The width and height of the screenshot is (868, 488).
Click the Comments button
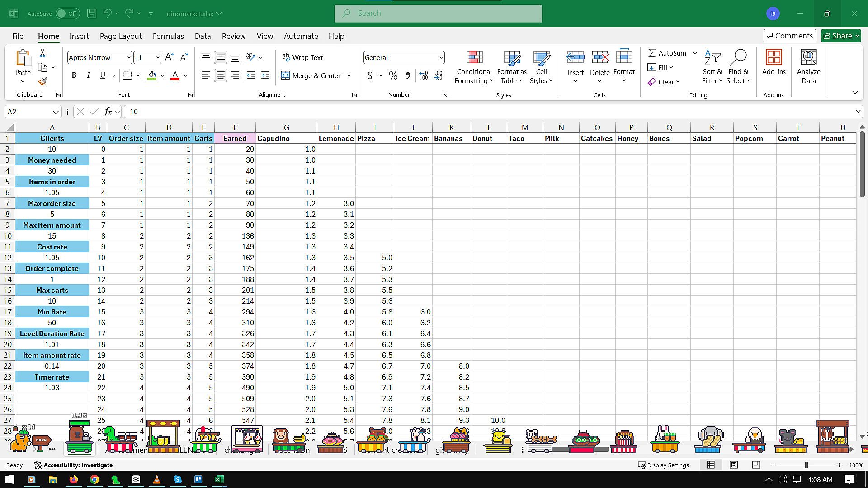(789, 36)
